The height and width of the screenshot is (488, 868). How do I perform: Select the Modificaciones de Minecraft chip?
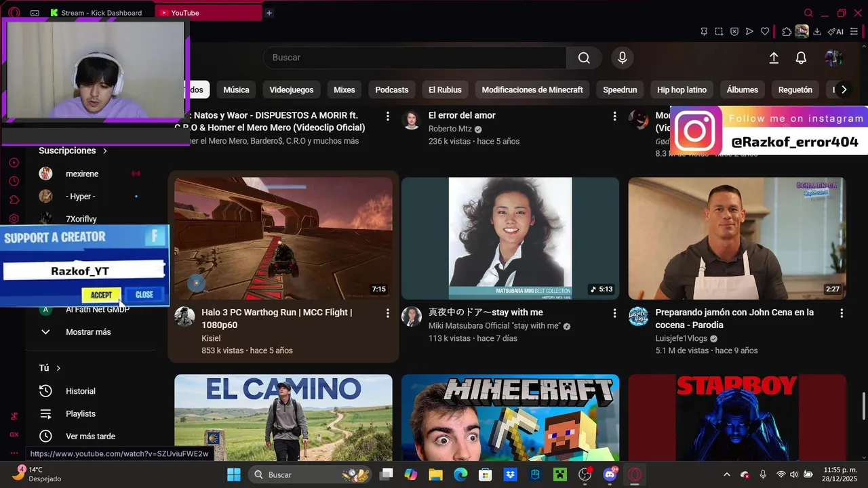click(x=532, y=89)
